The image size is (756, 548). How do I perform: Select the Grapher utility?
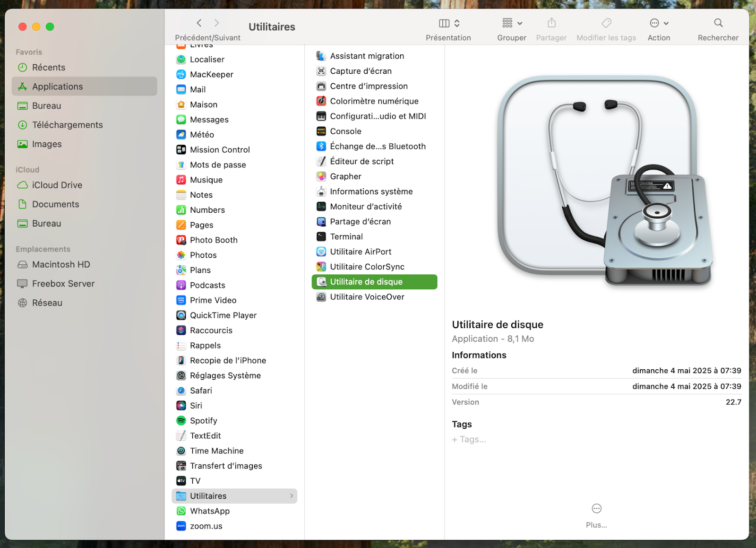[x=345, y=176]
